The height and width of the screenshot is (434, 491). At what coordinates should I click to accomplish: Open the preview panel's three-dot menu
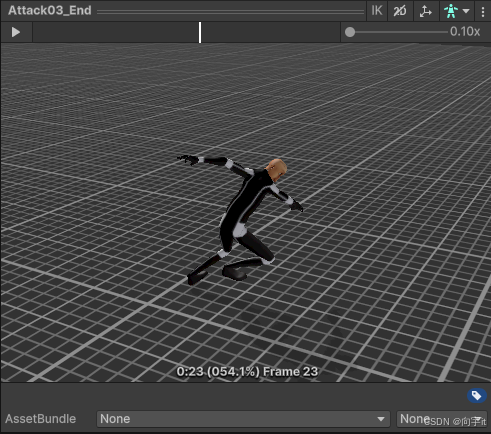pos(483,12)
